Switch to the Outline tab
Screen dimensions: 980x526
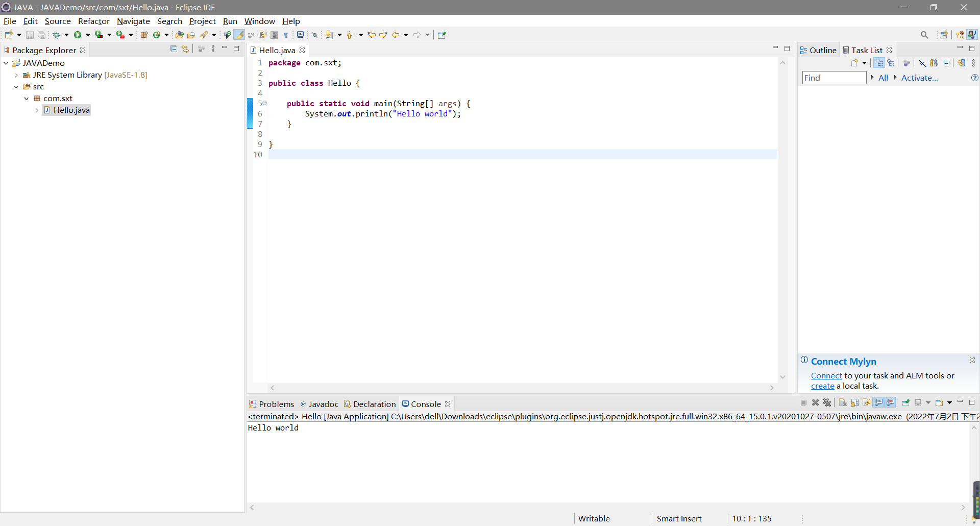(818, 50)
